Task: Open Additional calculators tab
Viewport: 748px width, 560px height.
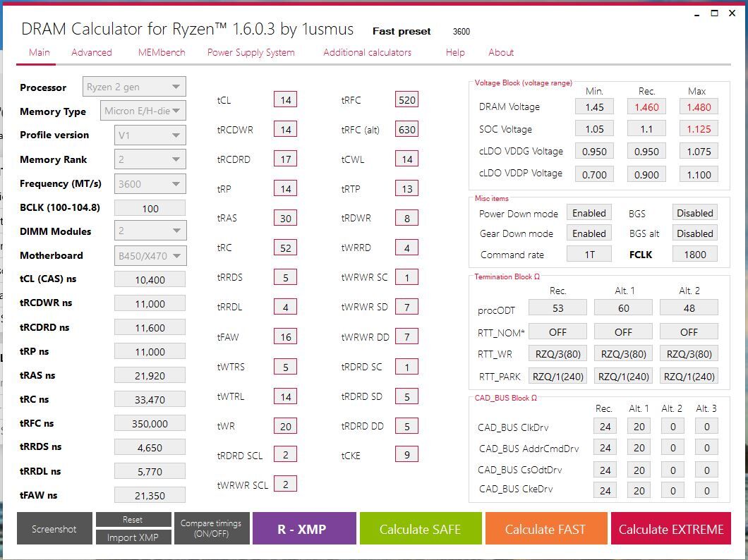Action: pos(368,52)
